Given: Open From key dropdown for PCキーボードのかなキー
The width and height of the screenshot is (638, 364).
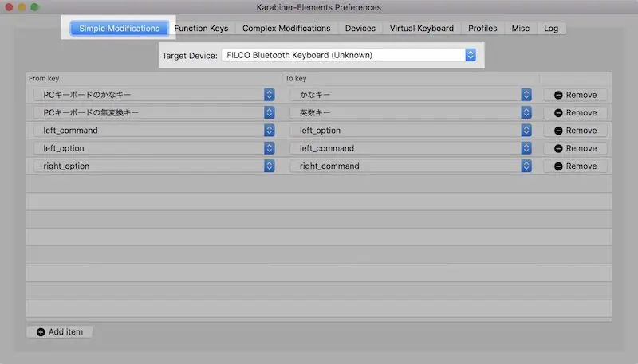Looking at the screenshot, I should click(154, 95).
